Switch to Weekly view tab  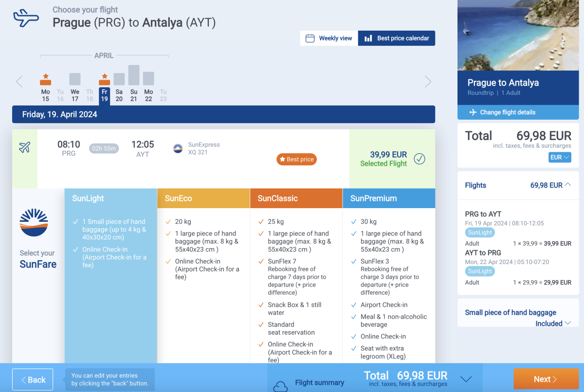[329, 38]
